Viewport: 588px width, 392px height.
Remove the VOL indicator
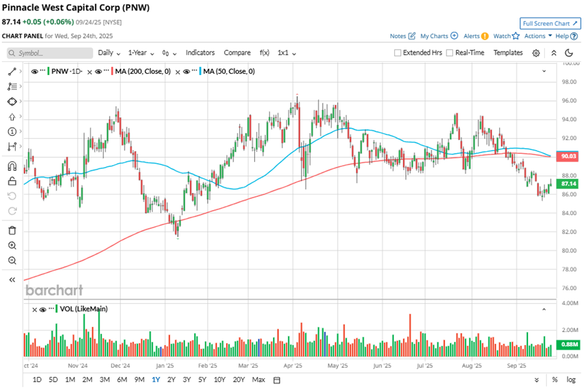[35, 310]
